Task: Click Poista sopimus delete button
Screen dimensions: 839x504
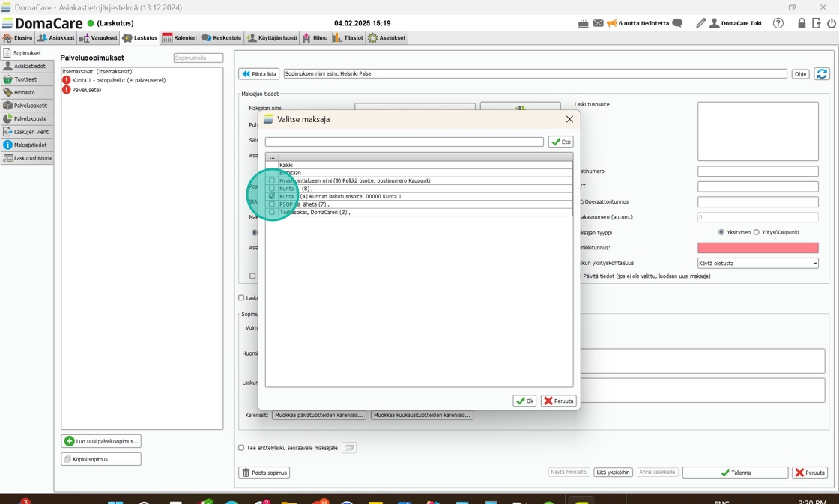Action: tap(264, 473)
